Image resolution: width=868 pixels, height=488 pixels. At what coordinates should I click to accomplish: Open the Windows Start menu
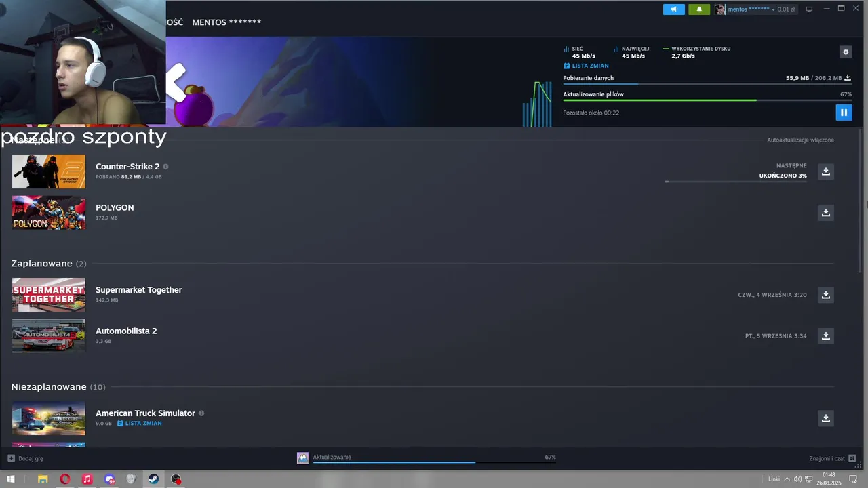[11, 479]
